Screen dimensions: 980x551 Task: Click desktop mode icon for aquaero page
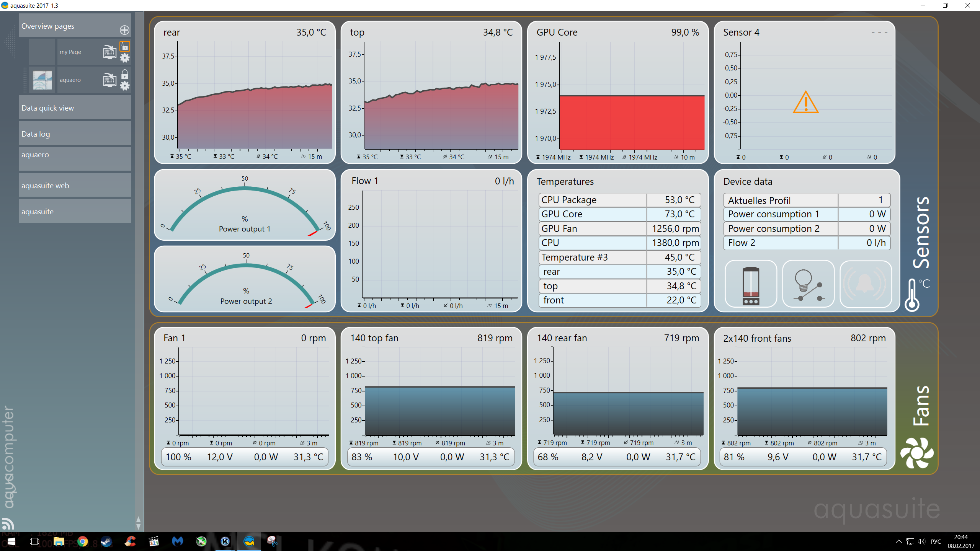(x=109, y=80)
